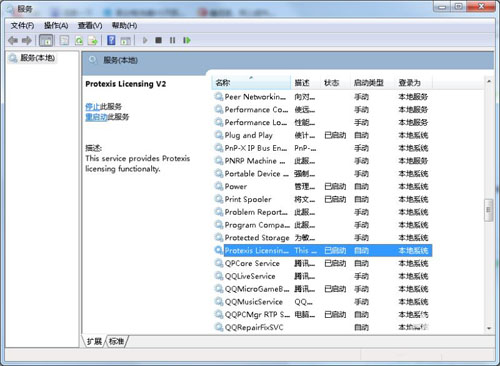Select the Program Compa... service row
Viewport: 500px width, 366px height.
[x=322, y=225]
